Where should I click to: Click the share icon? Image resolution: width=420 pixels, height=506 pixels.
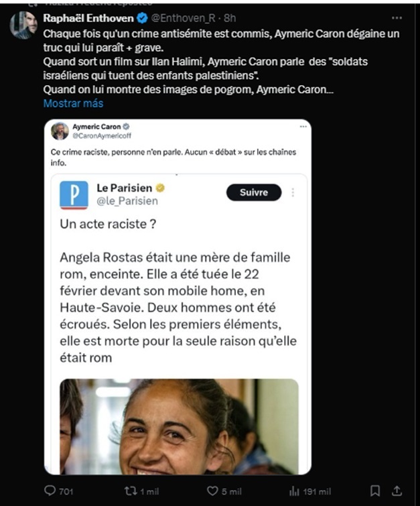[397, 491]
